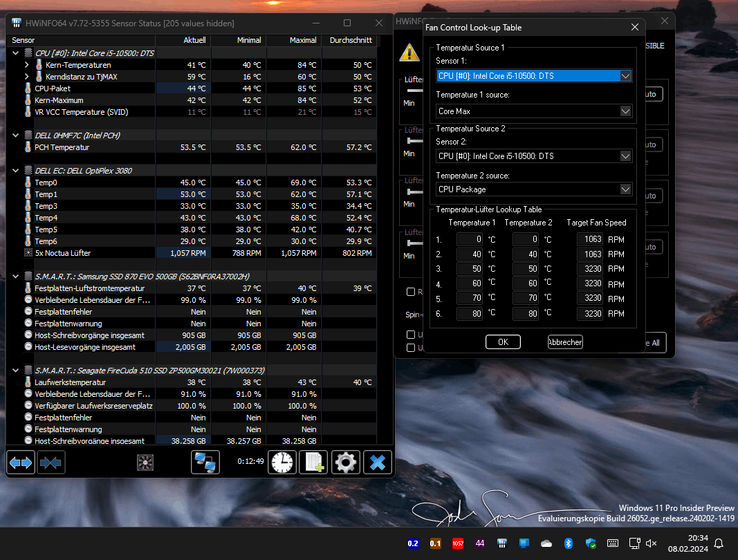This screenshot has width=738, height=560.
Task: Select Temp1 sensor row
Action: tap(192, 194)
